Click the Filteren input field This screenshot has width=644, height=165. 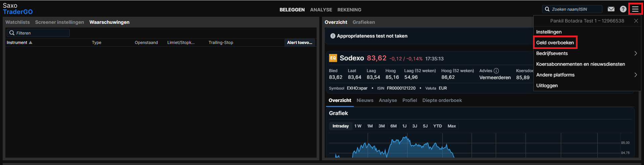tap(38, 33)
